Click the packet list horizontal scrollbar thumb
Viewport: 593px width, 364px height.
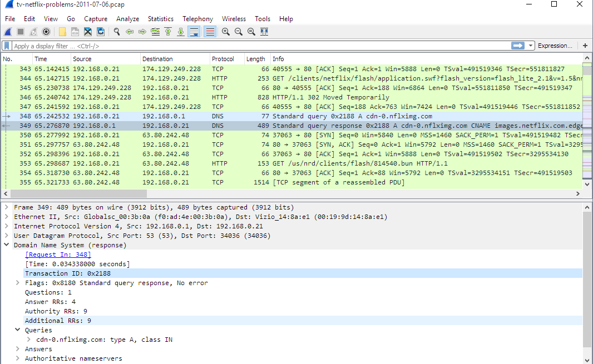click(x=78, y=193)
